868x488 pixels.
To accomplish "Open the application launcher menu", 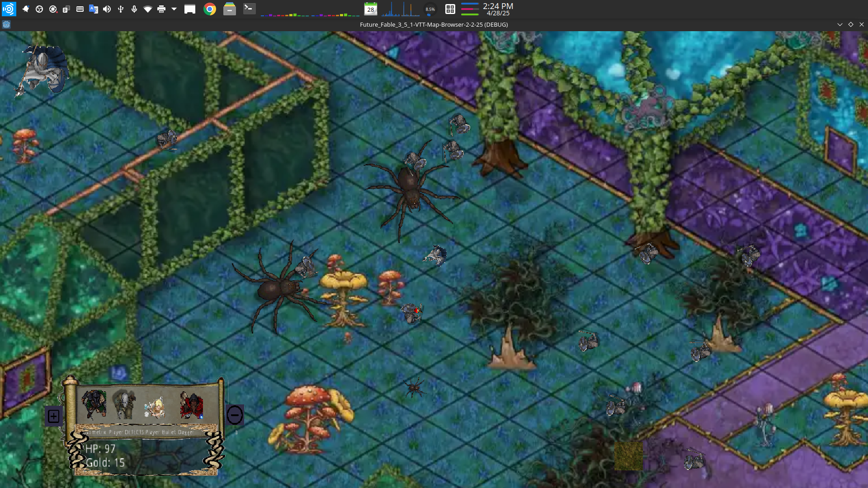I will (x=9, y=9).
